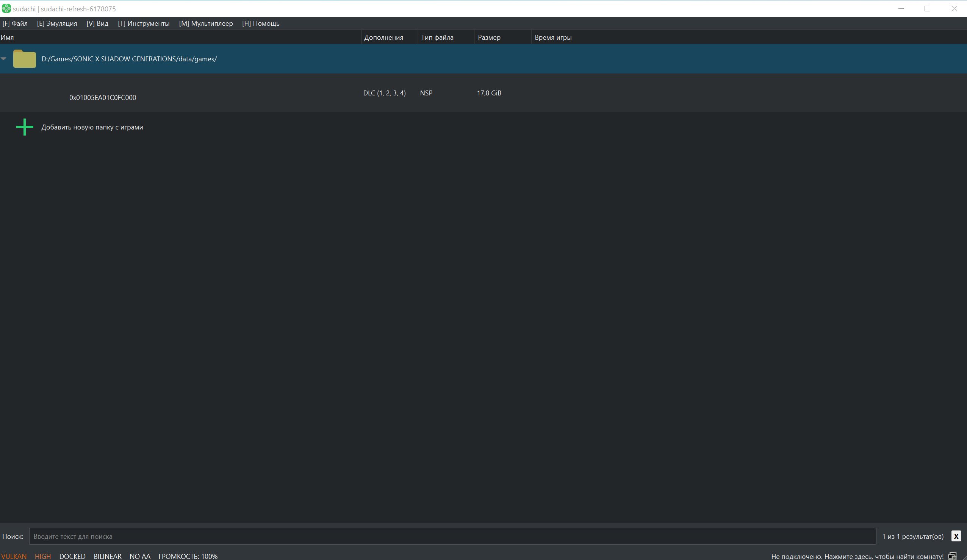The height and width of the screenshot is (560, 967).
Task: Open the [H] Помощь menu
Action: click(x=261, y=23)
